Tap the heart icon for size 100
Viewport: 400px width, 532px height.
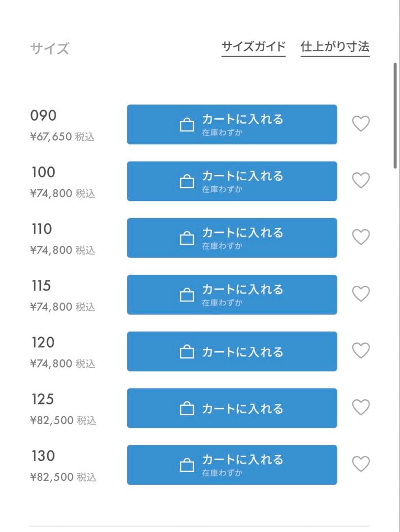(361, 180)
